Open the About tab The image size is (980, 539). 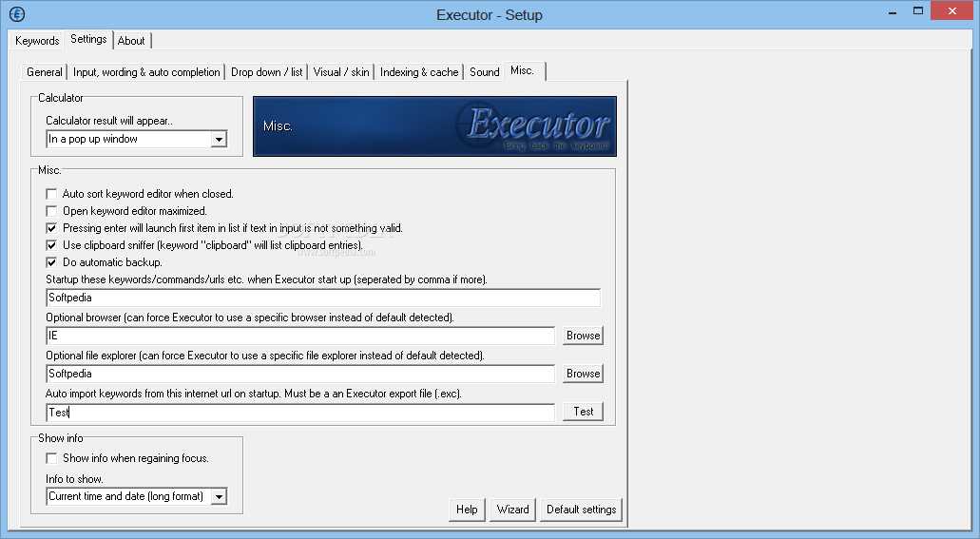click(x=131, y=41)
